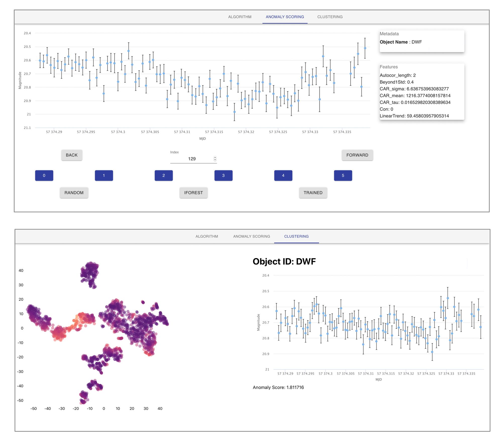Sort objects by RANDOM order

(x=74, y=193)
